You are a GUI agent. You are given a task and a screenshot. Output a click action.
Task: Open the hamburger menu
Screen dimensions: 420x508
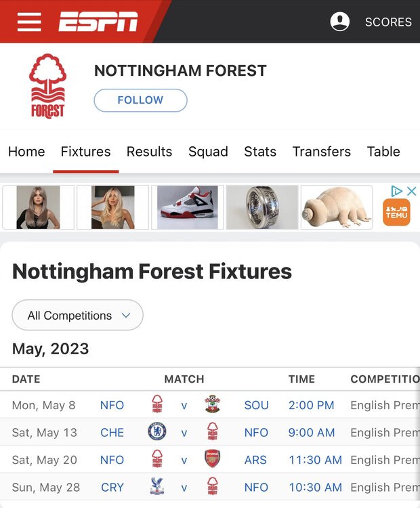(29, 22)
